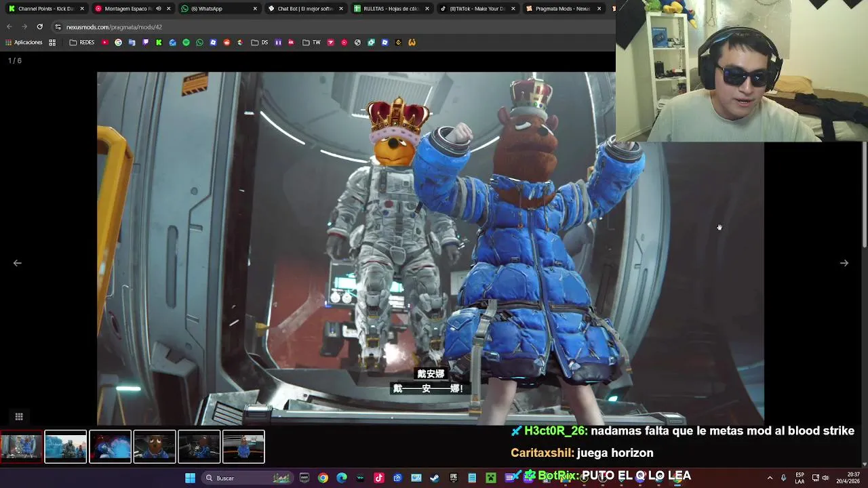Open Google Chrome from the taskbar
The width and height of the screenshot is (868, 488).
(x=323, y=478)
